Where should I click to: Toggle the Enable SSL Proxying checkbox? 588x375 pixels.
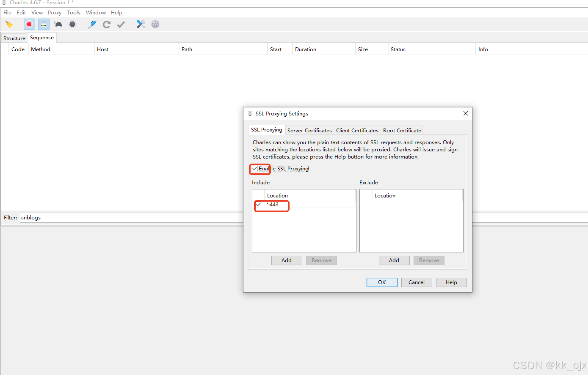254,169
